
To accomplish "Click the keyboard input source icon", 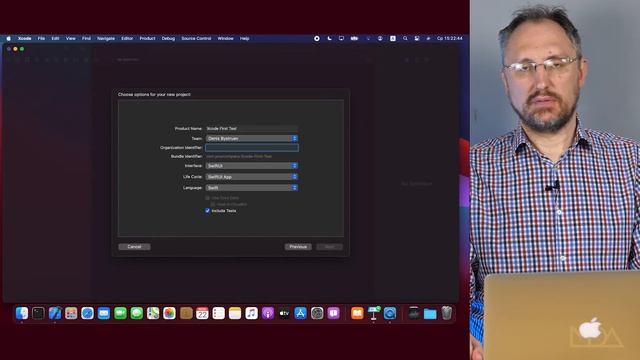I will tap(393, 38).
